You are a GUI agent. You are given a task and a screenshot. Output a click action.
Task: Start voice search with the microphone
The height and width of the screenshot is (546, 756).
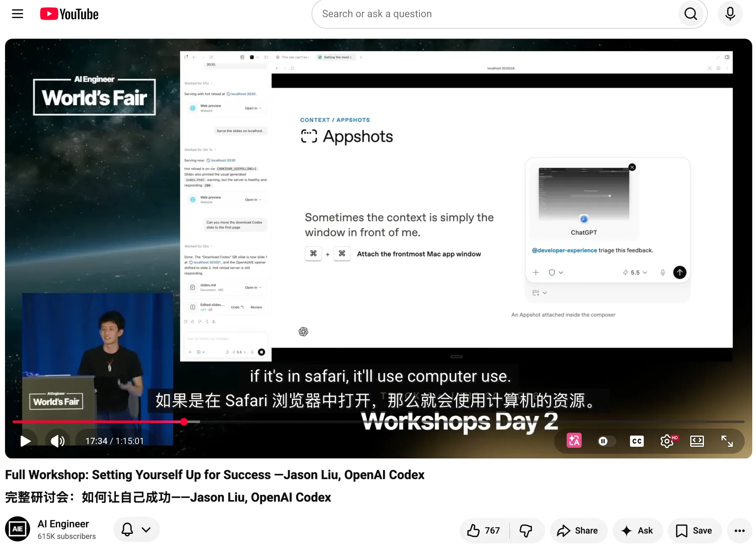(730, 14)
